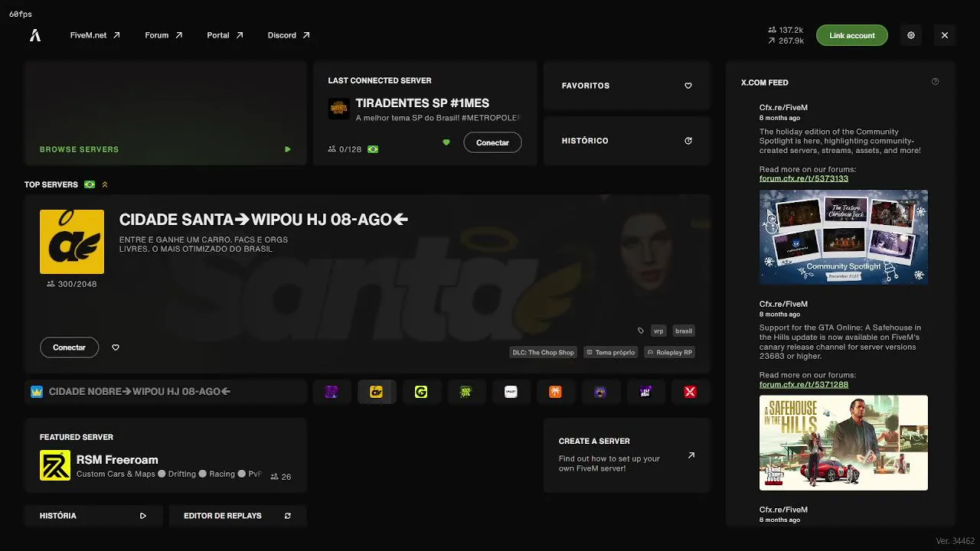The width and height of the screenshot is (980, 551).
Task: Open settings via the gear icon
Action: (911, 35)
